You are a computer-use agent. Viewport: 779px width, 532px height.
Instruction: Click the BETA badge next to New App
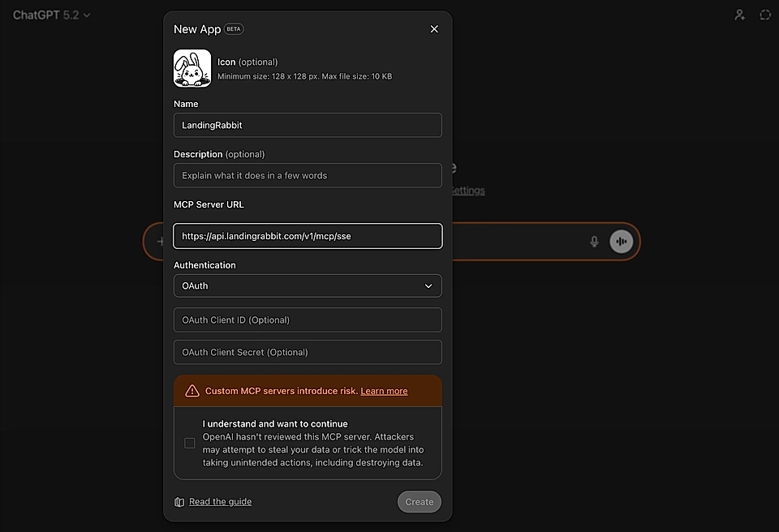tap(234, 29)
